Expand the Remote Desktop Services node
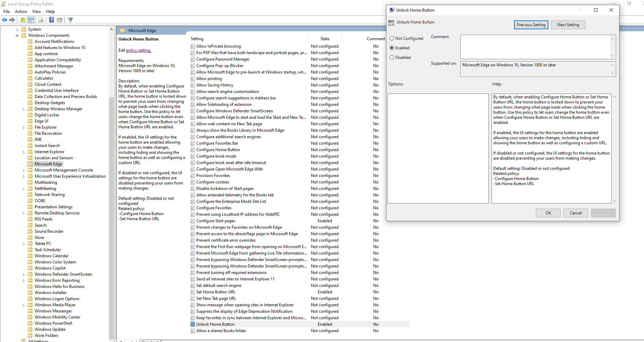Screen dimensions: 644x342 (x=23, y=213)
